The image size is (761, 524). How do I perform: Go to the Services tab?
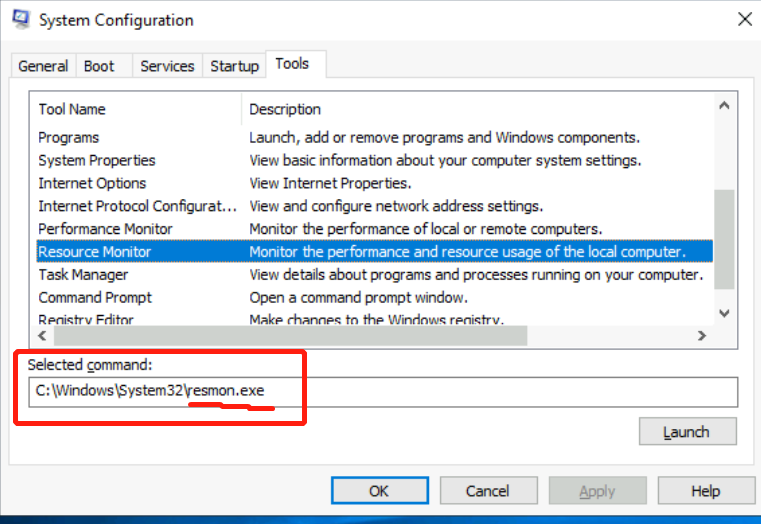point(167,66)
